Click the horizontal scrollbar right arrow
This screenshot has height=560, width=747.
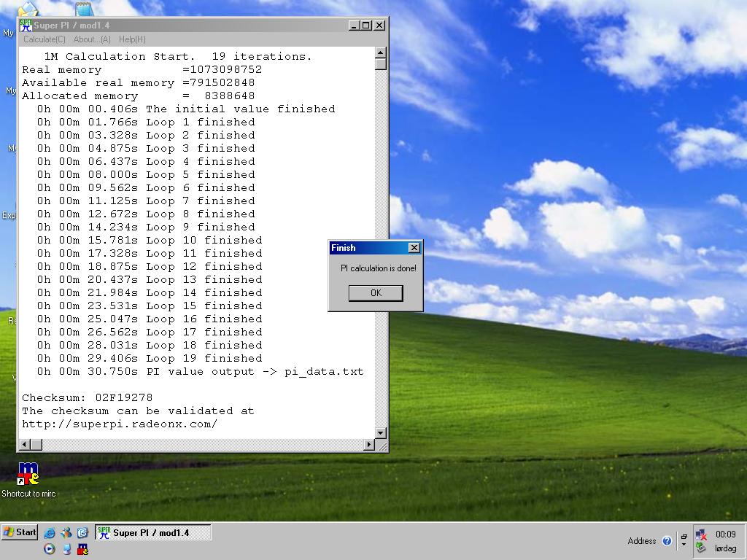[368, 444]
